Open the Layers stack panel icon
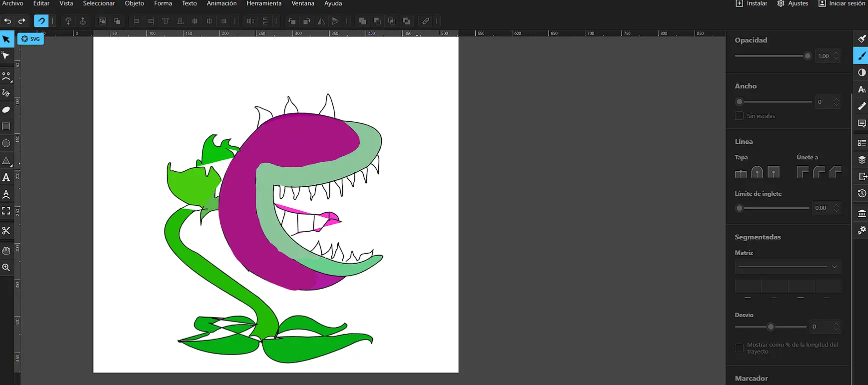Viewport: 868px width, 385px height. (862, 160)
